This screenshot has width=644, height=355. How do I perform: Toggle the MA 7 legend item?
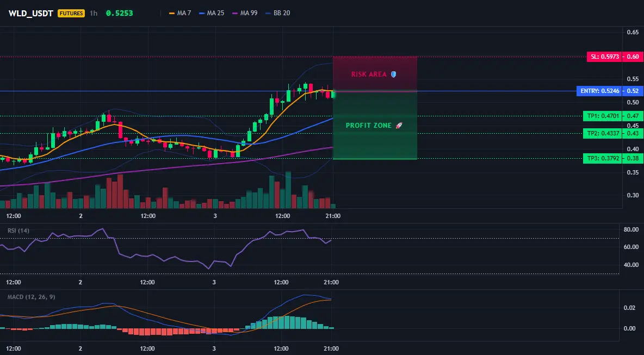180,13
